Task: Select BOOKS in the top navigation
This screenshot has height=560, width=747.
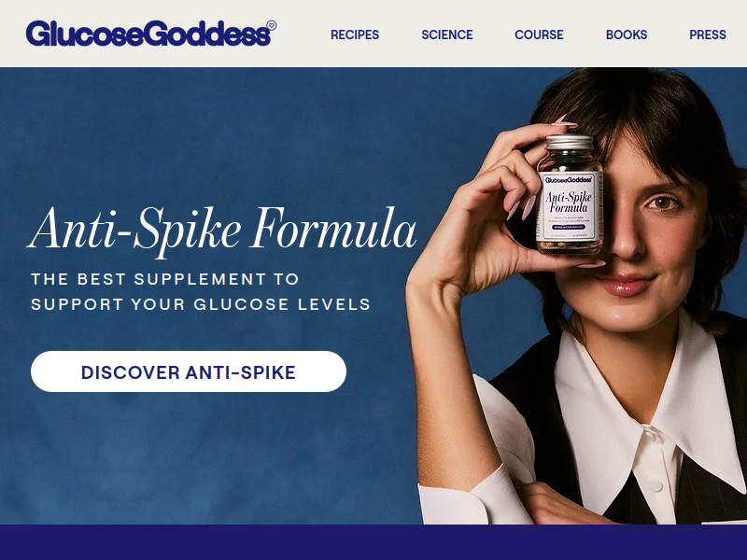Action: click(x=627, y=35)
